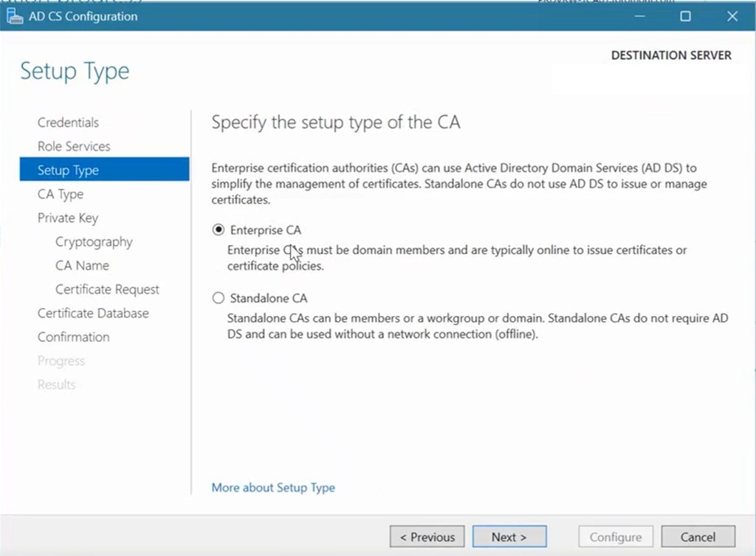Go to the Private Key step
Image resolution: width=756 pixels, height=556 pixels.
click(x=67, y=218)
